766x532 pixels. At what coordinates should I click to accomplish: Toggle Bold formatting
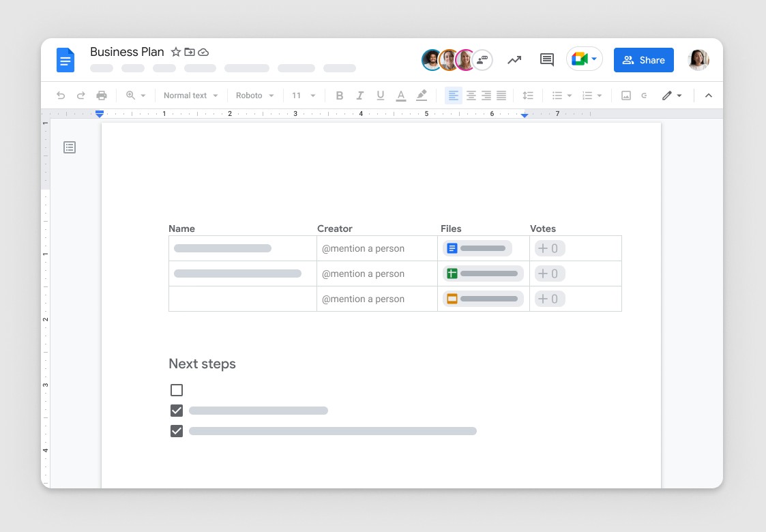click(x=340, y=95)
